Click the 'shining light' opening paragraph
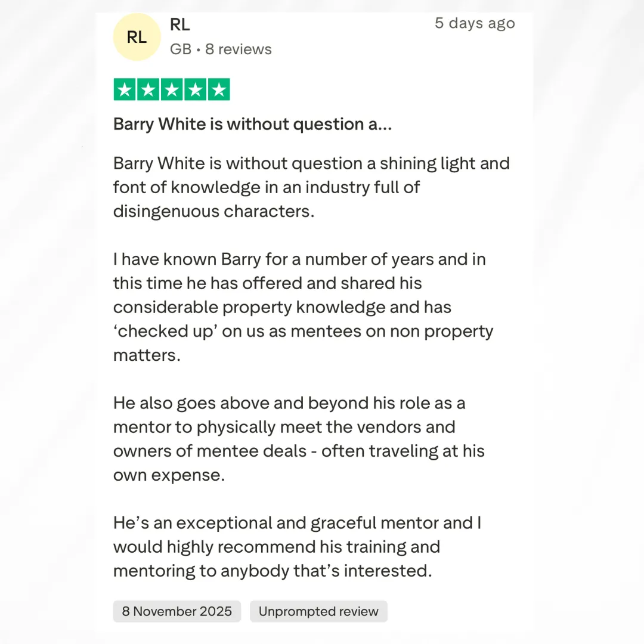This screenshot has width=644, height=644. click(x=310, y=187)
